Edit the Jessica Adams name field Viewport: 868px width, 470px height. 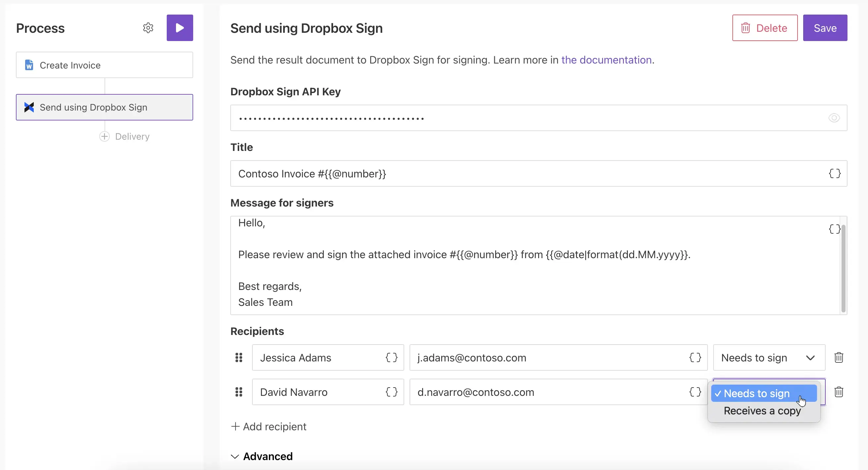coord(327,357)
